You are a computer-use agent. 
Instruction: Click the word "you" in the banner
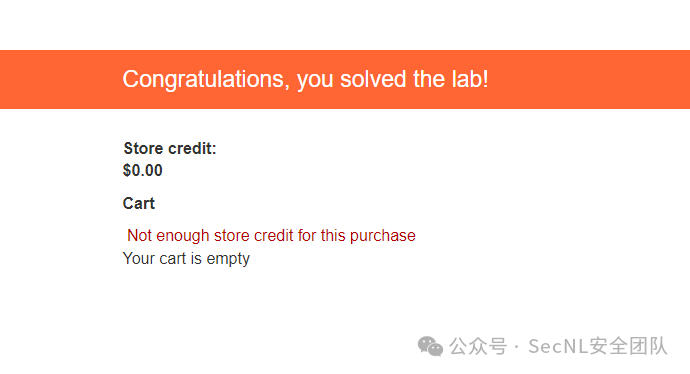(315, 81)
